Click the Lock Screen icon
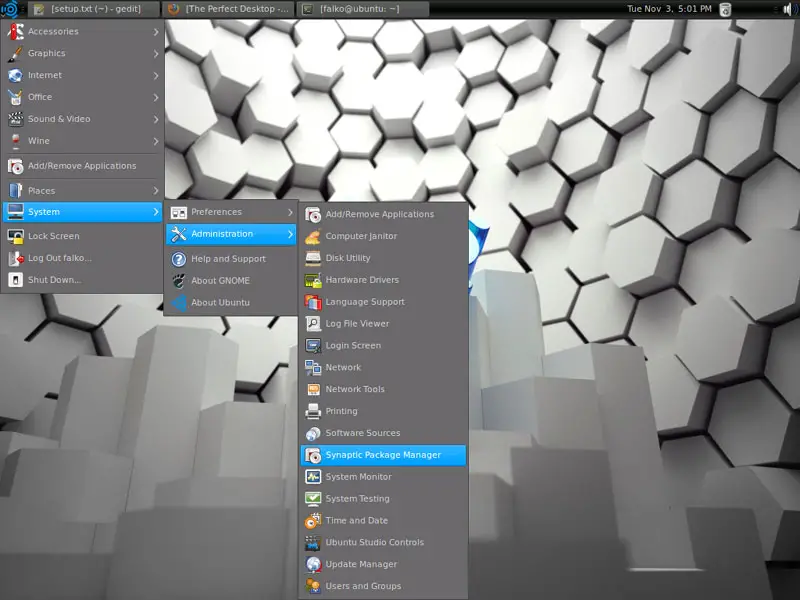The width and height of the screenshot is (800, 600). tap(15, 236)
